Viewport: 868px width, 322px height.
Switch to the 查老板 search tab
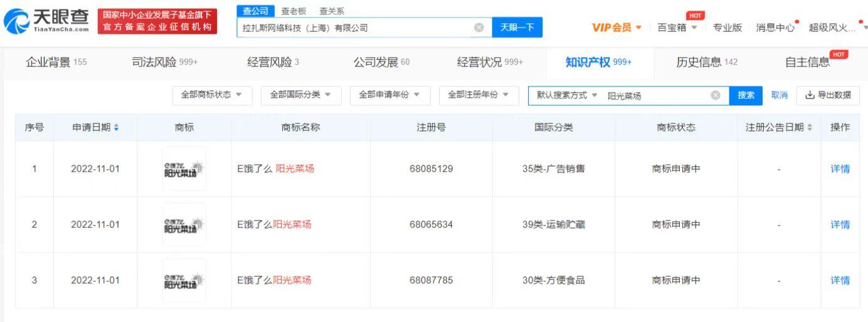294,11
